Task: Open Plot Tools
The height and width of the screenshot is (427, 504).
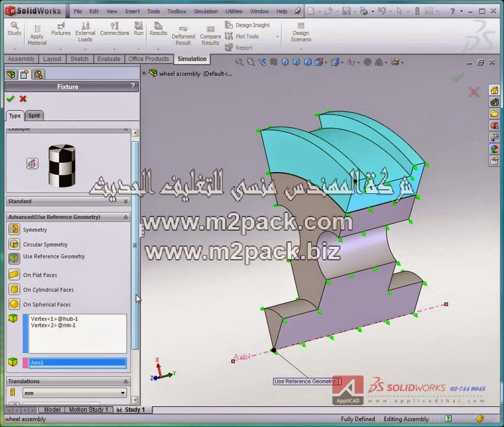Action: pyautogui.click(x=242, y=36)
